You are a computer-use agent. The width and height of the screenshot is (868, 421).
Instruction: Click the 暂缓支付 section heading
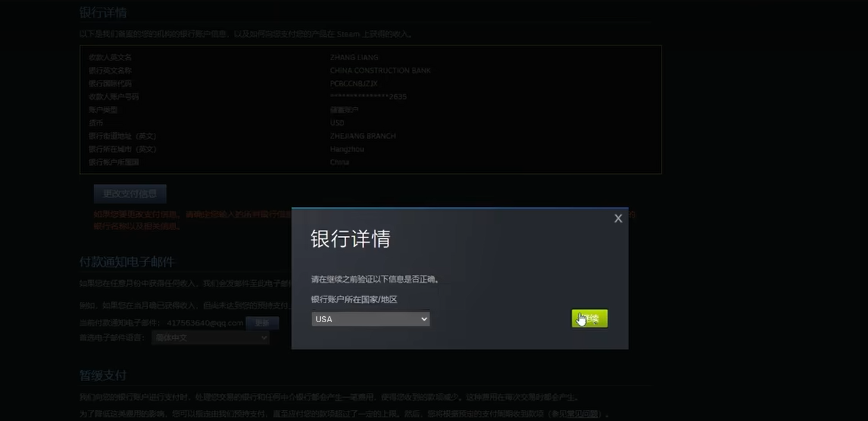[102, 375]
